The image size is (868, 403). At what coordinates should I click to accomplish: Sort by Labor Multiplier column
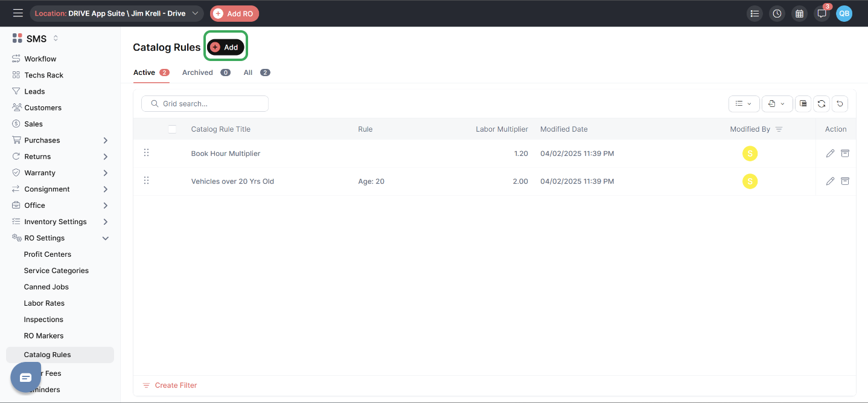pos(502,129)
